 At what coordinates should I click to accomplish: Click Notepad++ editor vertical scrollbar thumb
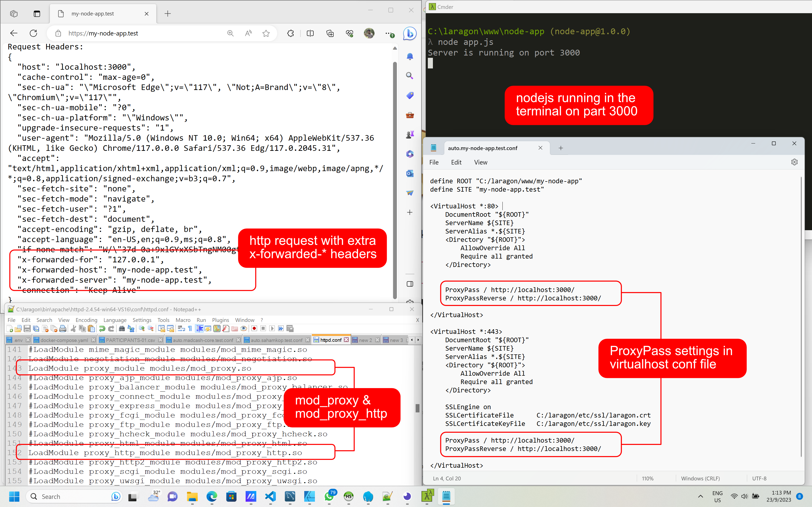click(x=417, y=408)
